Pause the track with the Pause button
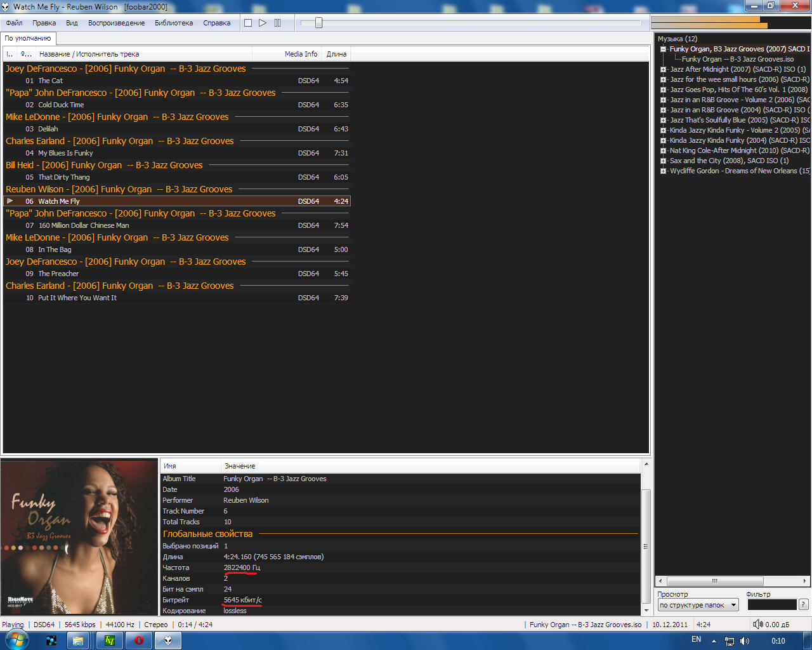812x650 pixels. click(x=277, y=23)
